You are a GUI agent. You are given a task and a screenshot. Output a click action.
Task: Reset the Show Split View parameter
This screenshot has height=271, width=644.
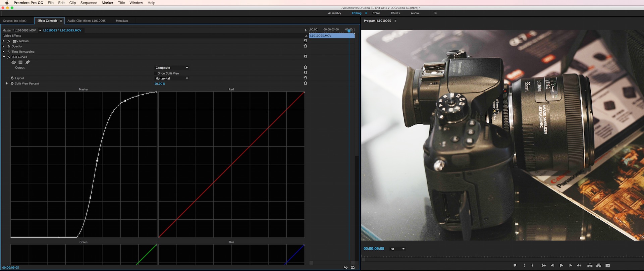(305, 73)
